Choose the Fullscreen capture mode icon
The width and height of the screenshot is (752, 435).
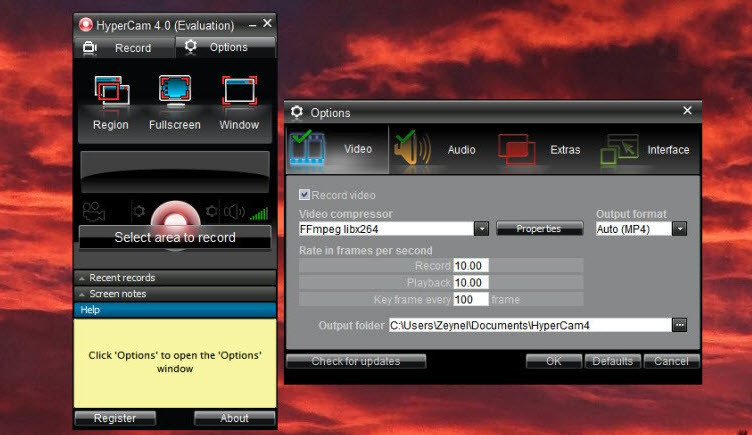[175, 95]
